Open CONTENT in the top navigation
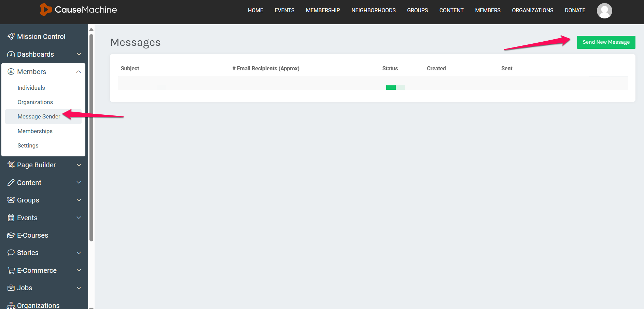 451,11
